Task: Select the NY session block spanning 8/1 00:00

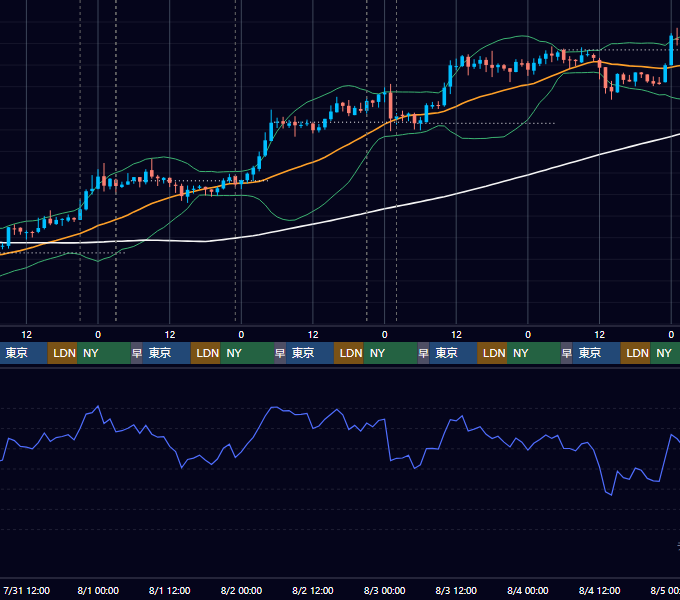Action: tap(104, 353)
